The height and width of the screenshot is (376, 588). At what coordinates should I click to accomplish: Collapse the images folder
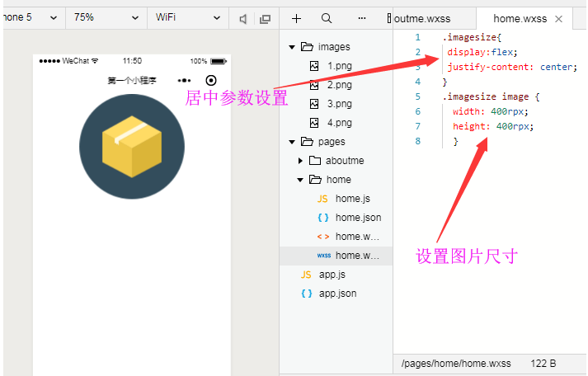point(292,47)
